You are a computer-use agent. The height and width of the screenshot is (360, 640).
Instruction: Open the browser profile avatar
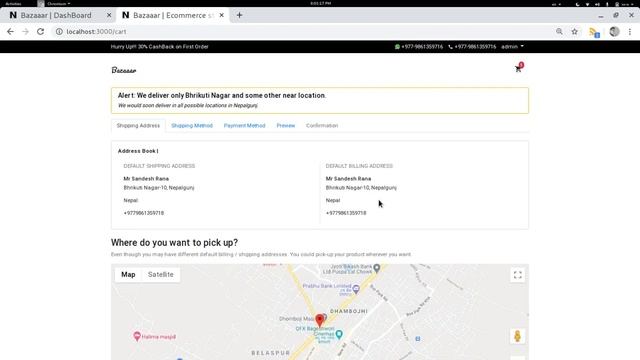[x=614, y=31]
